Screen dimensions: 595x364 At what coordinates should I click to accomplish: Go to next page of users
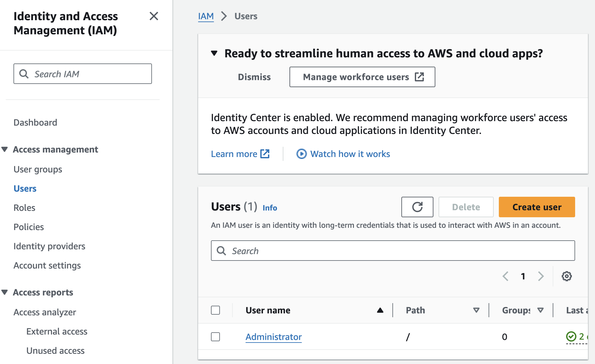click(x=541, y=276)
